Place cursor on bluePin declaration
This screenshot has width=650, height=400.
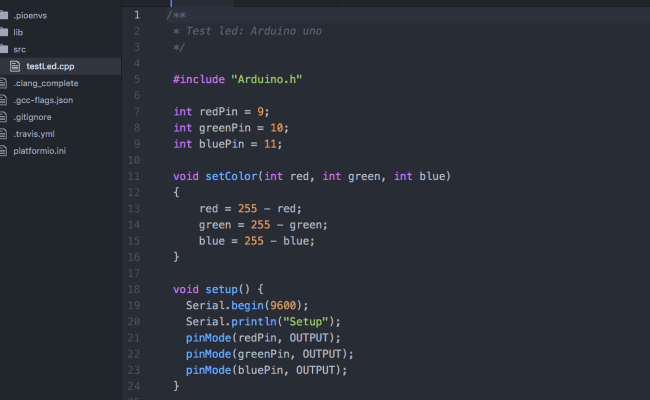tap(228, 144)
